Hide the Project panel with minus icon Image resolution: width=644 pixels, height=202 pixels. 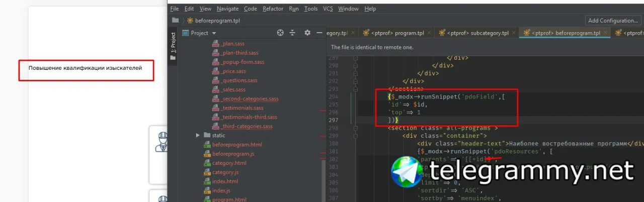pyautogui.click(x=319, y=33)
